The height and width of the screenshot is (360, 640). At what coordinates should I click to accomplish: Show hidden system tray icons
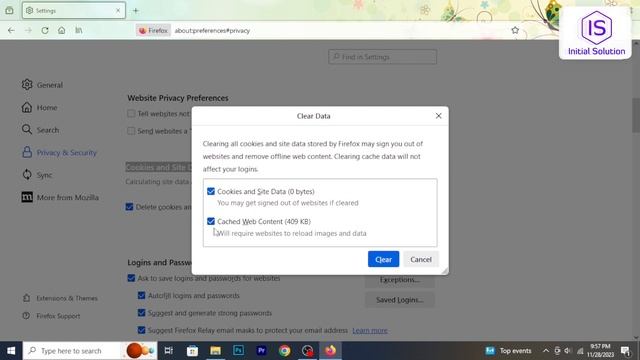tap(546, 351)
